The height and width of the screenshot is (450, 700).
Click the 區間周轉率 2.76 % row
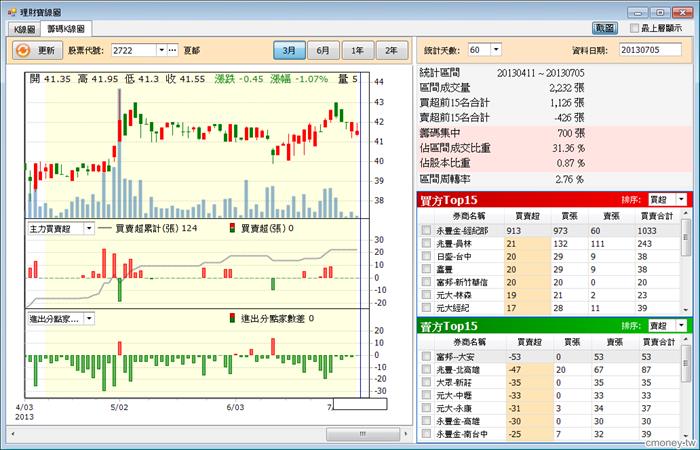pos(554,179)
